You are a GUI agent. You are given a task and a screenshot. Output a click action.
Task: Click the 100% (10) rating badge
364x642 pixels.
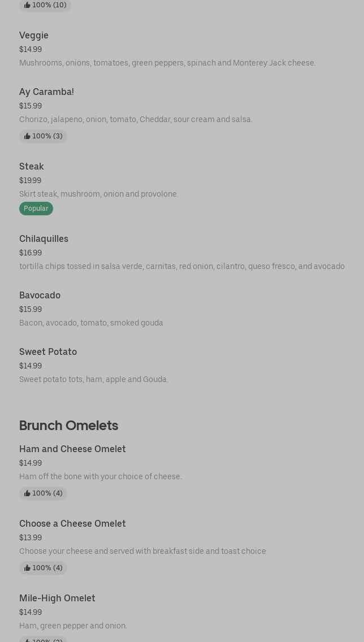click(x=45, y=5)
